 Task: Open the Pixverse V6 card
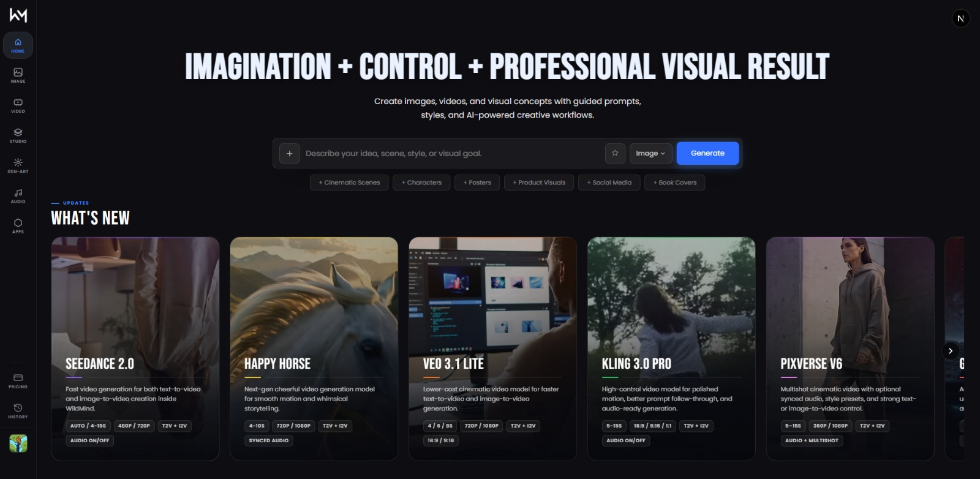(x=850, y=349)
